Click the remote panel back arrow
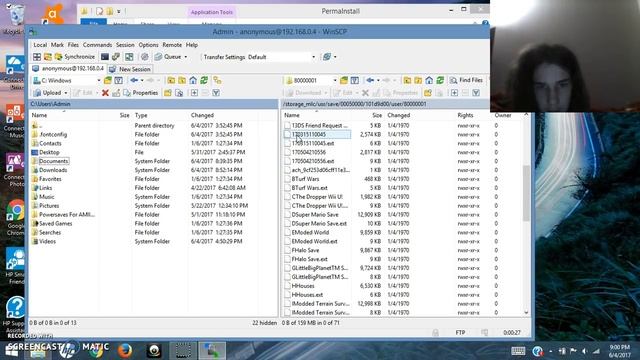640x360 pixels. click(370, 80)
